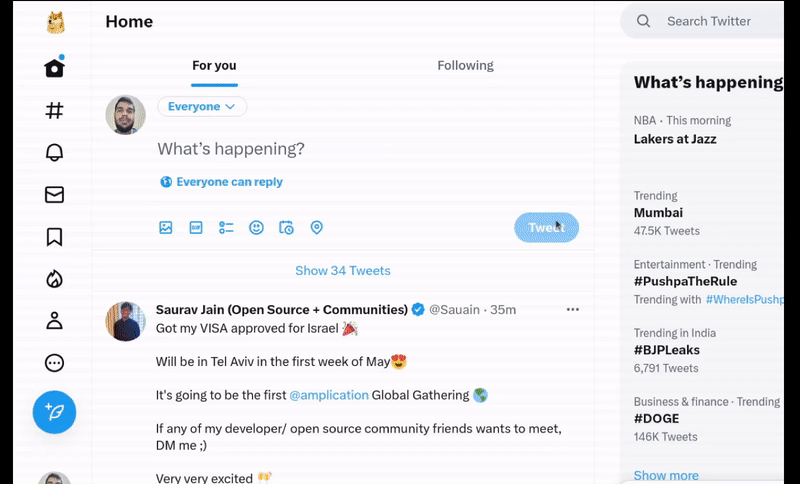Click the location tag icon
Image resolution: width=800 pixels, height=484 pixels.
coord(316,228)
